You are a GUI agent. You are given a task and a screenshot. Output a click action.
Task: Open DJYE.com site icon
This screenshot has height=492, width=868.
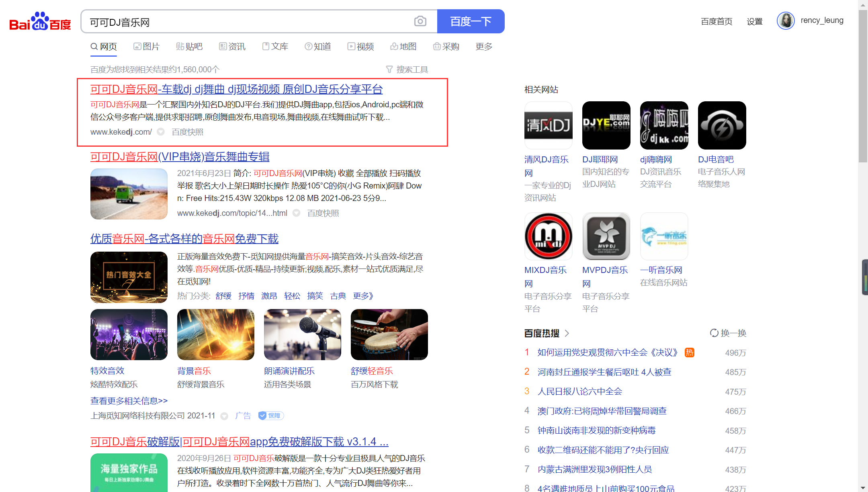(606, 125)
